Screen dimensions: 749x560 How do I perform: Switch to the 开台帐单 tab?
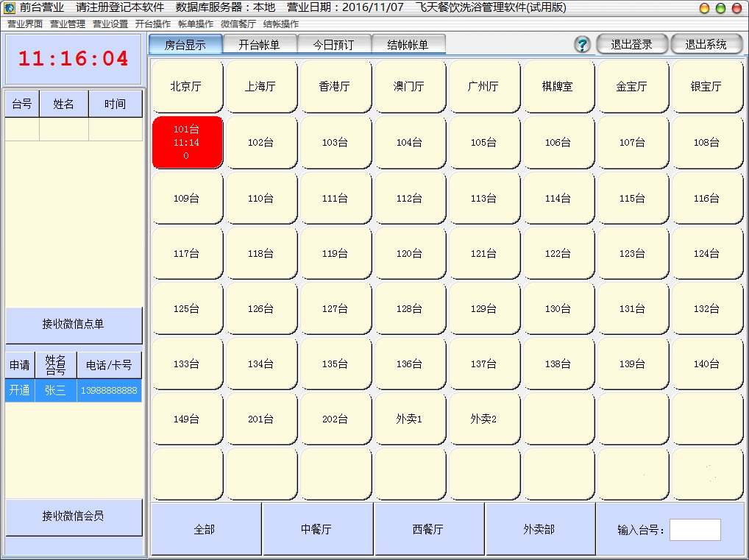click(x=260, y=45)
